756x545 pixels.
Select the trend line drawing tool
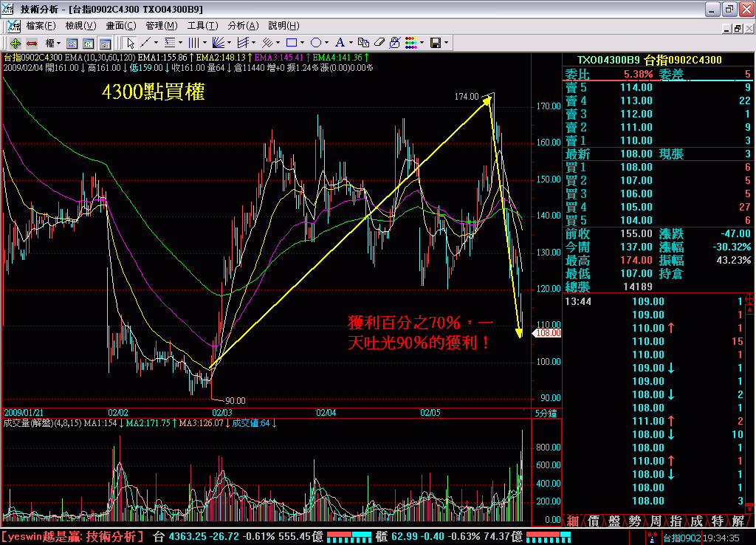click(145, 43)
